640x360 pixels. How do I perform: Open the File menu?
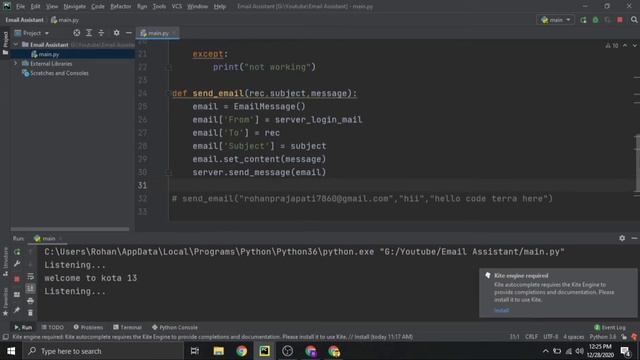click(x=20, y=7)
